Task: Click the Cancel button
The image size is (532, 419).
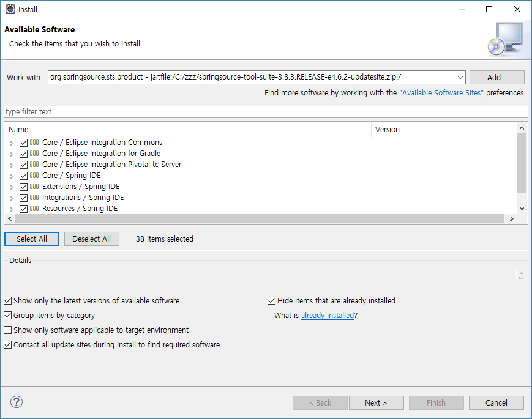Action: (x=496, y=402)
